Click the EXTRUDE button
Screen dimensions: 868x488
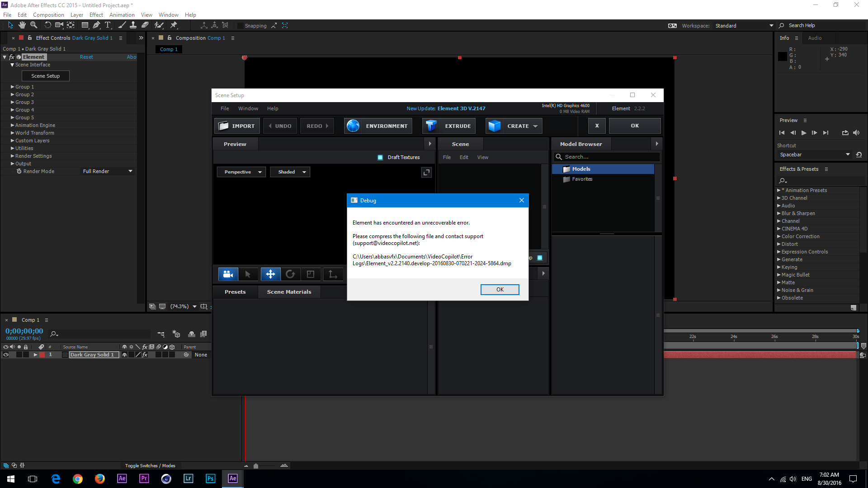point(449,126)
